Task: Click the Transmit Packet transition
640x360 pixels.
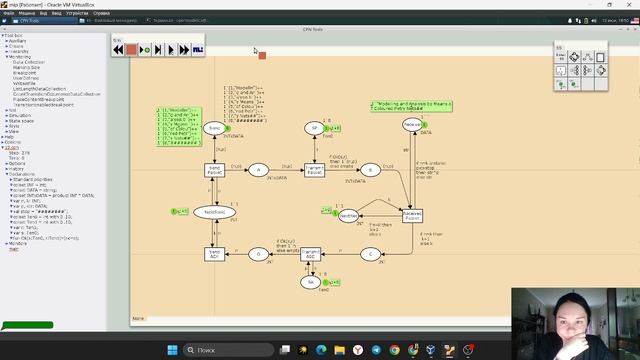Action: coord(314,170)
